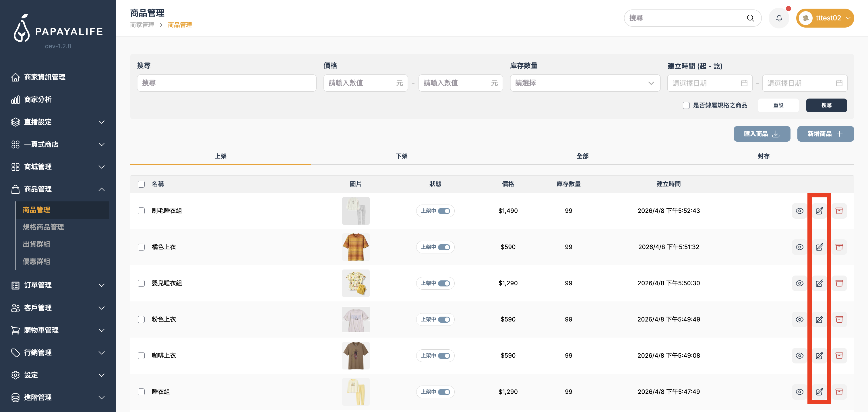Open the 商家分析 sidebar chart icon
This screenshot has height=412, width=868.
(x=15, y=100)
